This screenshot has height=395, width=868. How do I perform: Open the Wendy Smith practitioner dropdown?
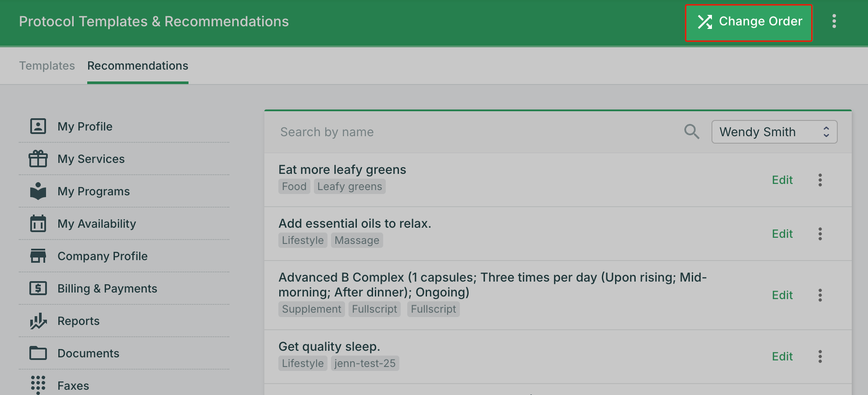(x=774, y=132)
